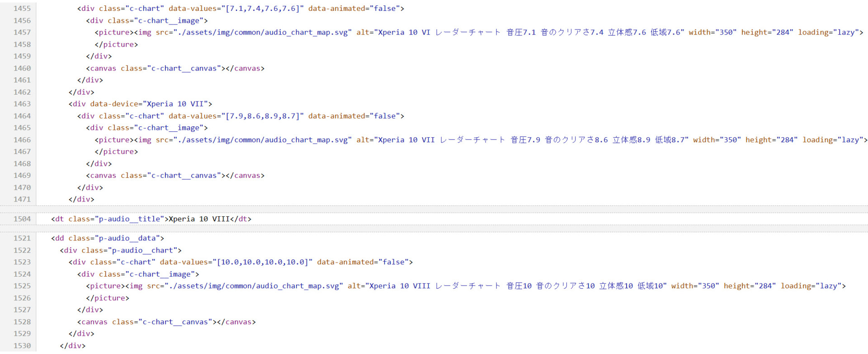Click the closing picture tag on line 1458
The width and height of the screenshot is (868, 354).
[x=116, y=44]
